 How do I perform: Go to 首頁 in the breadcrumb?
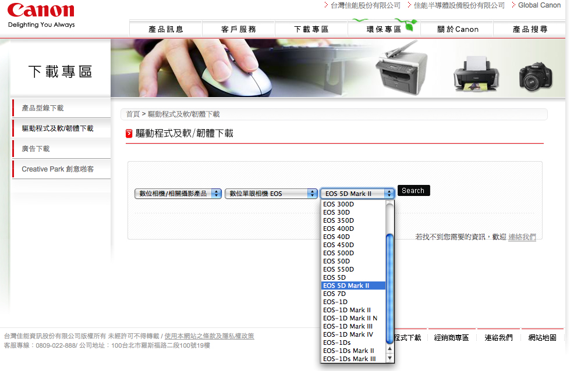tap(133, 114)
